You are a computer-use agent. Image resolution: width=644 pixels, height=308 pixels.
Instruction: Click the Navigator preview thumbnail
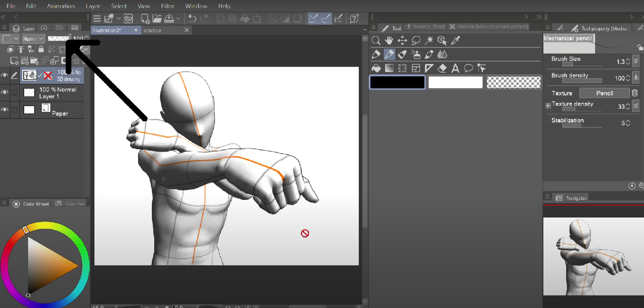click(593, 256)
